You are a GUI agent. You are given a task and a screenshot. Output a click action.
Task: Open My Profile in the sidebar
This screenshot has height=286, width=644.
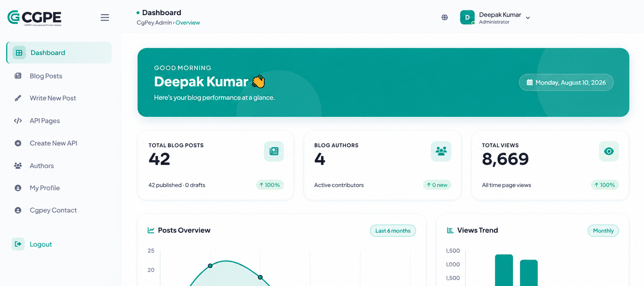45,188
